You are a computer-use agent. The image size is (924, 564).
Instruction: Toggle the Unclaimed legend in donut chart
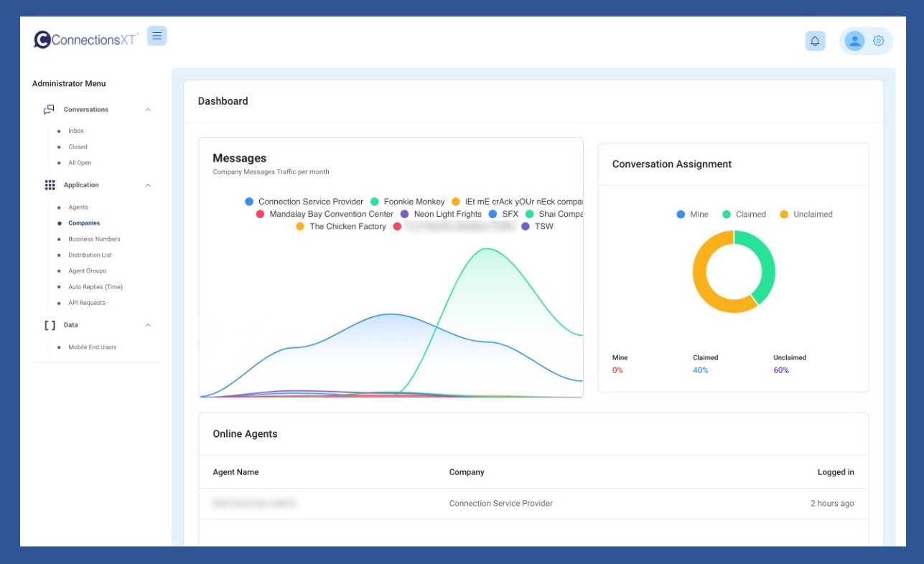[806, 215]
